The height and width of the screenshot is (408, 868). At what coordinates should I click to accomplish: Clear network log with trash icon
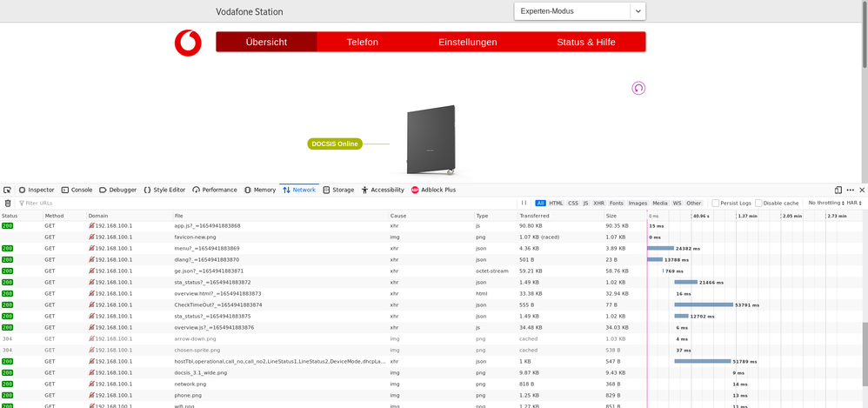[8, 204]
